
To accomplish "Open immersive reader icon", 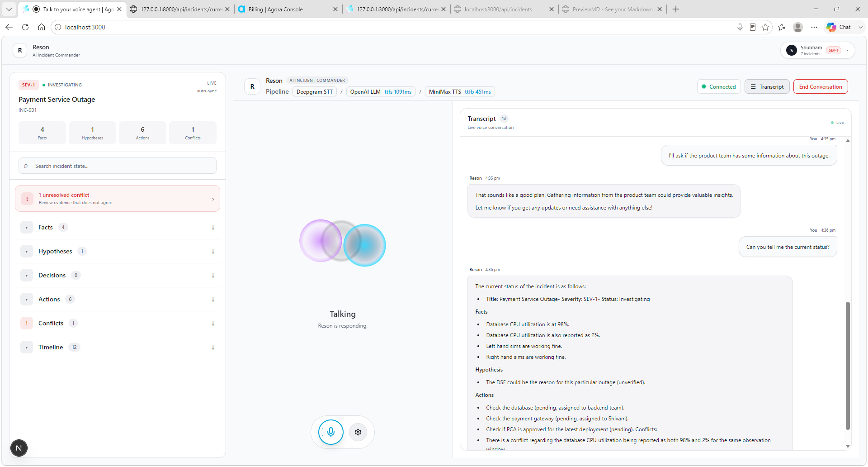I will (753, 27).
